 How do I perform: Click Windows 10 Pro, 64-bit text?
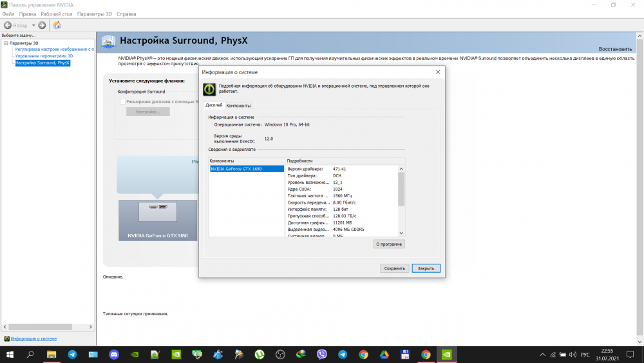[x=287, y=124]
